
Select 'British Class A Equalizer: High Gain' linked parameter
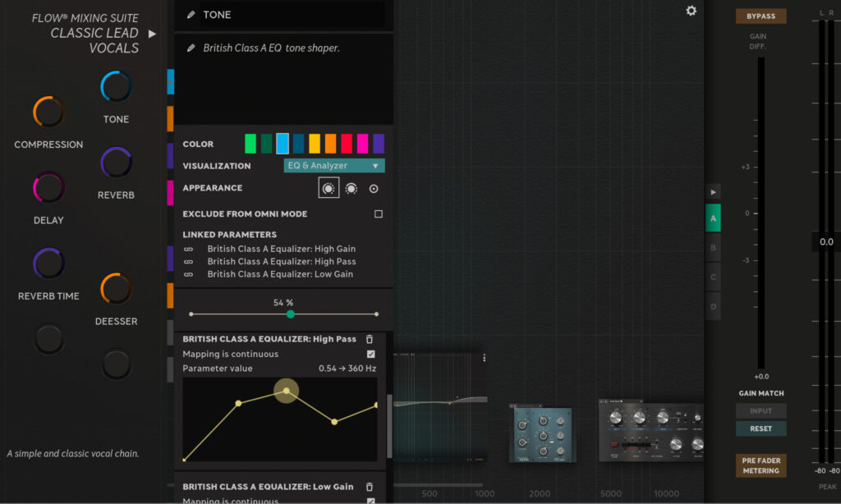click(x=282, y=249)
